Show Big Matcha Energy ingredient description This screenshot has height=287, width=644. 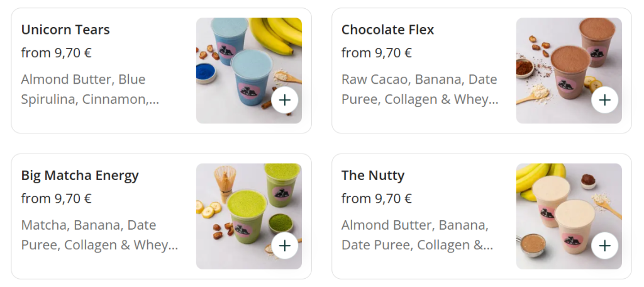coord(99,235)
